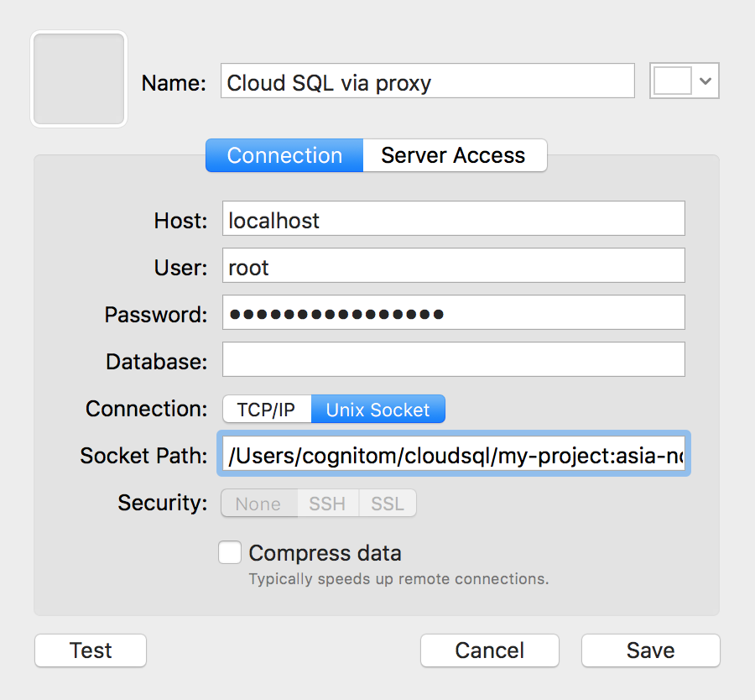Click the connection favorite image well
755x700 pixels.
click(x=78, y=78)
